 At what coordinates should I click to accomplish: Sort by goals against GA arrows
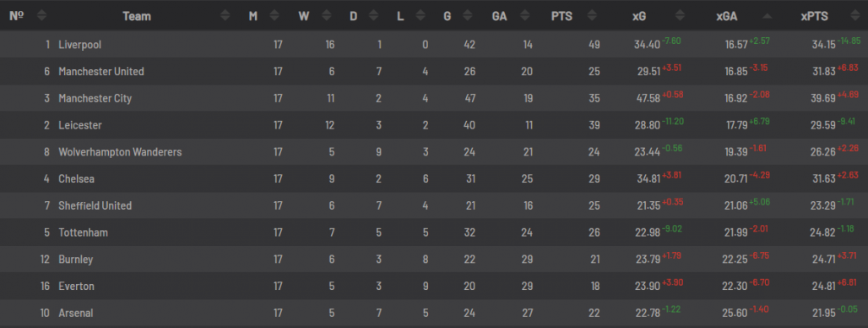coord(526,16)
